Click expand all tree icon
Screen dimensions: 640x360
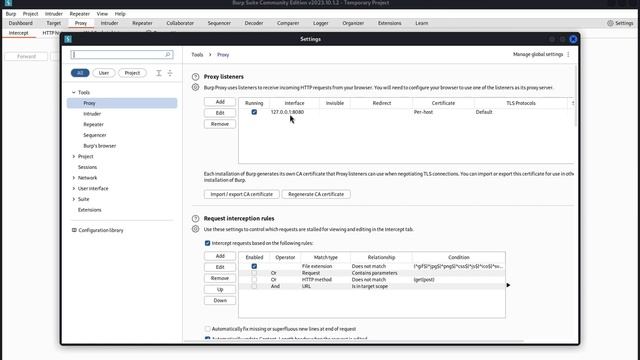[159, 73]
